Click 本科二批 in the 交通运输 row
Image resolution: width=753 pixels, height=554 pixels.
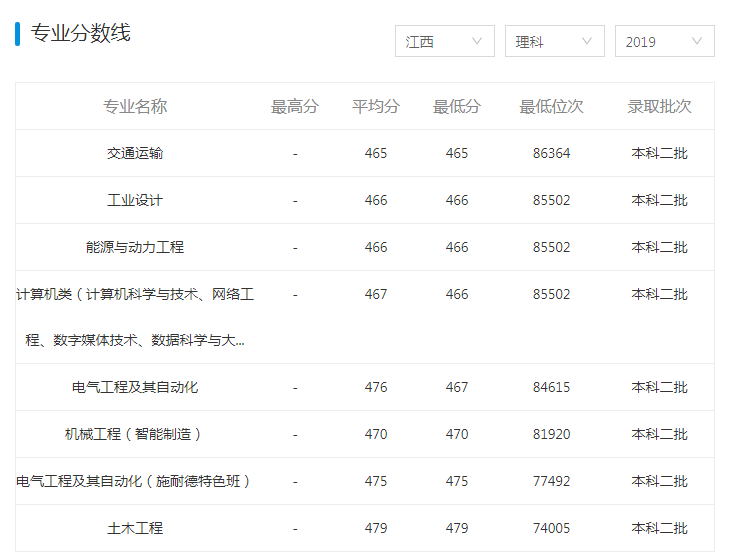point(659,153)
